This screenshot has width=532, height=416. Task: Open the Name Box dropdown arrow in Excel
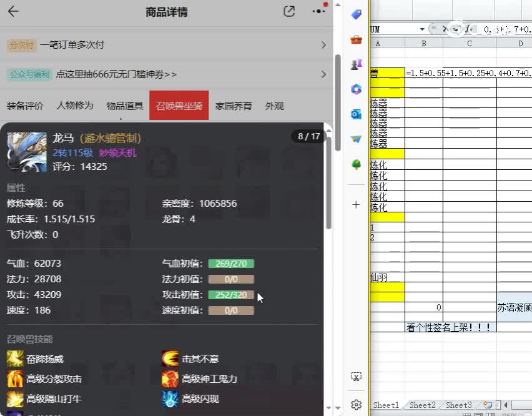tap(422, 29)
